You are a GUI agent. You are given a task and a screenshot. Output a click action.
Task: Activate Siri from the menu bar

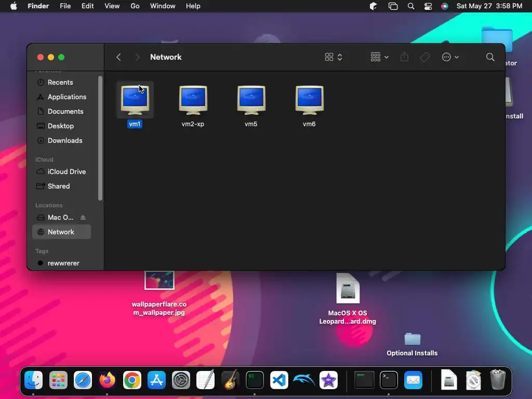[445, 6]
